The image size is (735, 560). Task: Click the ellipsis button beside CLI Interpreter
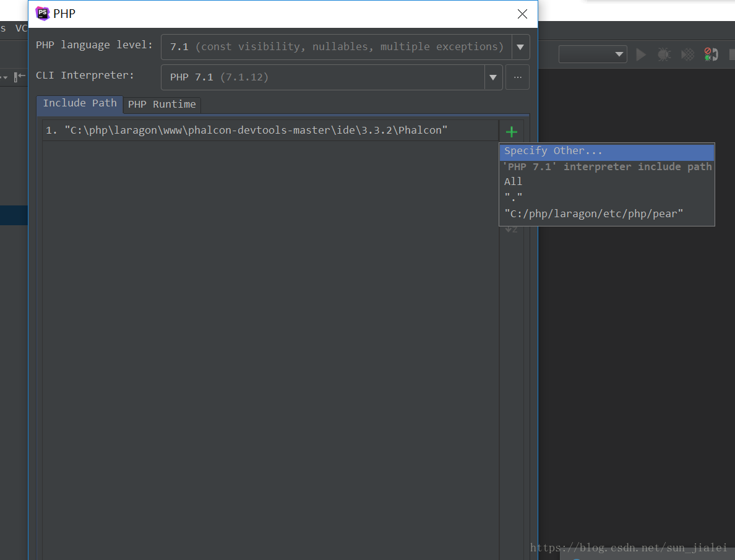click(517, 77)
